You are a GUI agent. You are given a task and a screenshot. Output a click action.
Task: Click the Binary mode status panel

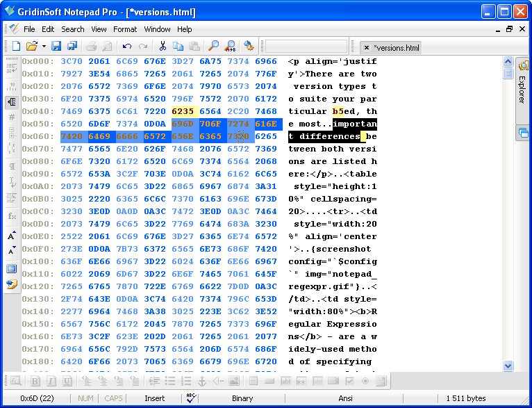242,398
